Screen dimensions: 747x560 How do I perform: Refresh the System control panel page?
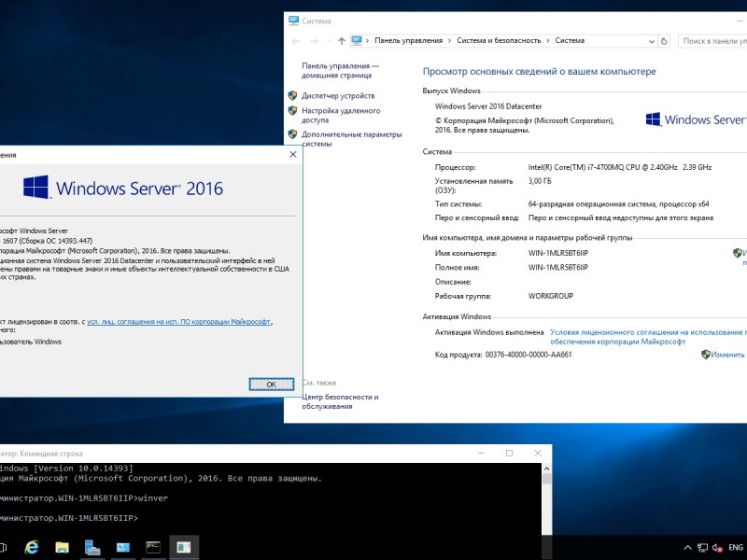tap(664, 41)
